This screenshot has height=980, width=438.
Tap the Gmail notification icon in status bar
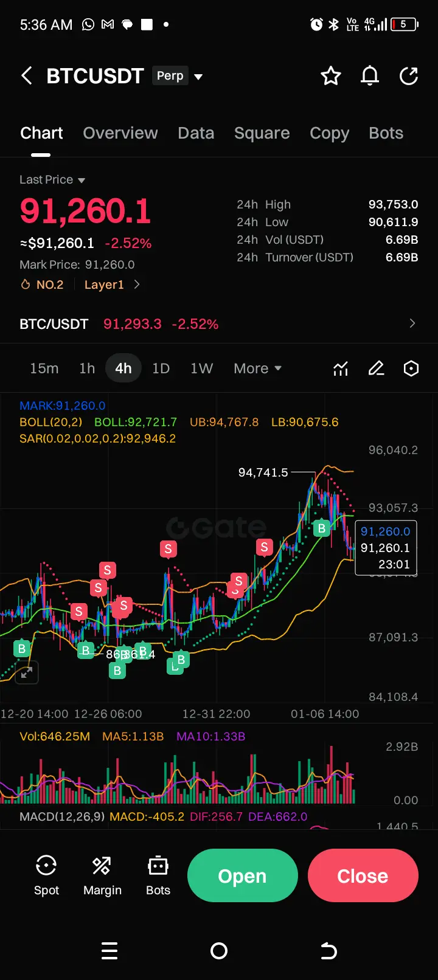click(x=108, y=24)
